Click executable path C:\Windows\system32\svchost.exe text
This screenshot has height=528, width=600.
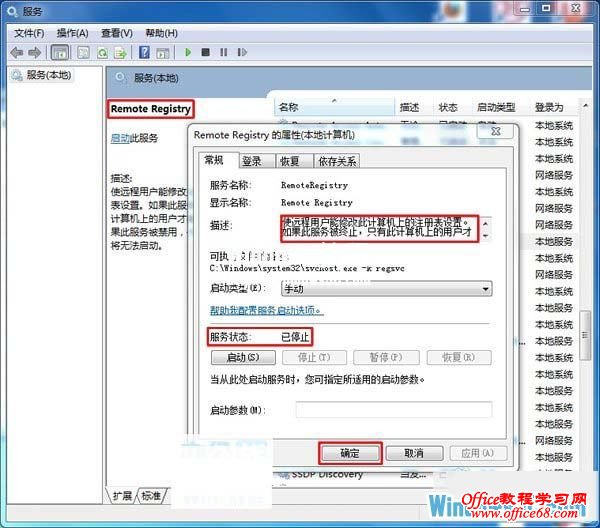283,269
